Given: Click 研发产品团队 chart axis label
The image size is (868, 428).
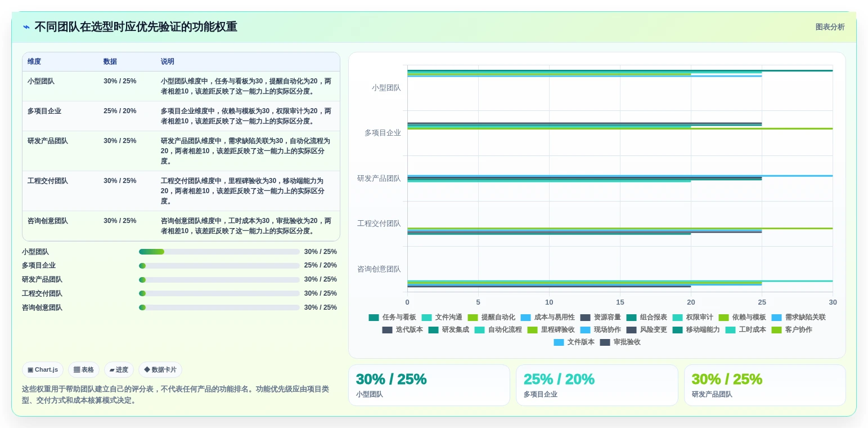Looking at the screenshot, I should (x=380, y=179).
